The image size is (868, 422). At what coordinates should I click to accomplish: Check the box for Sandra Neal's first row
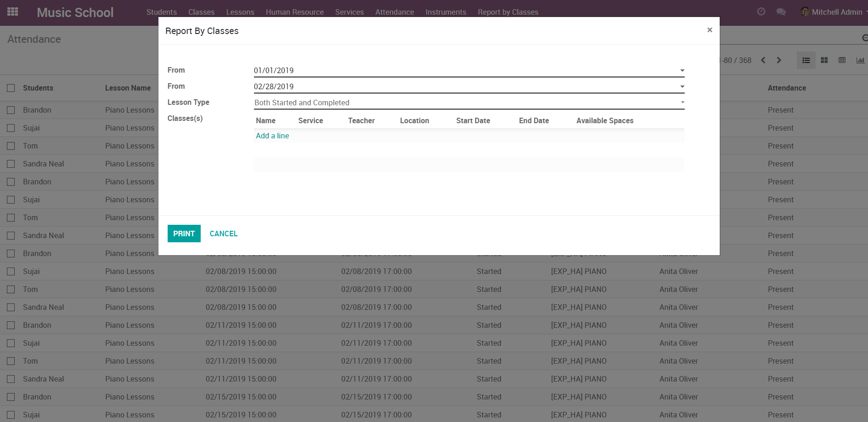click(x=11, y=164)
